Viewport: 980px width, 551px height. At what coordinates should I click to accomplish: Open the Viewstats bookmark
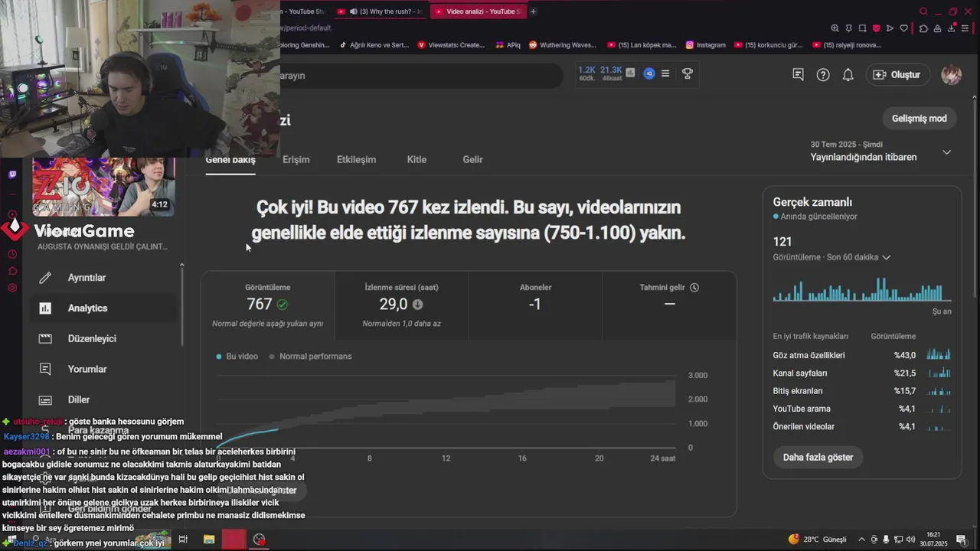[x=451, y=45]
